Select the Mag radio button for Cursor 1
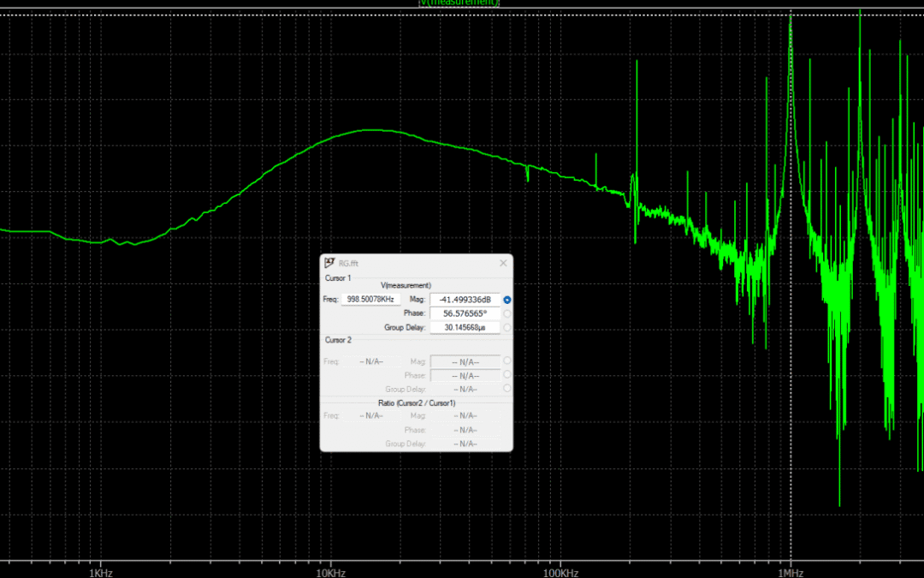 click(x=506, y=300)
